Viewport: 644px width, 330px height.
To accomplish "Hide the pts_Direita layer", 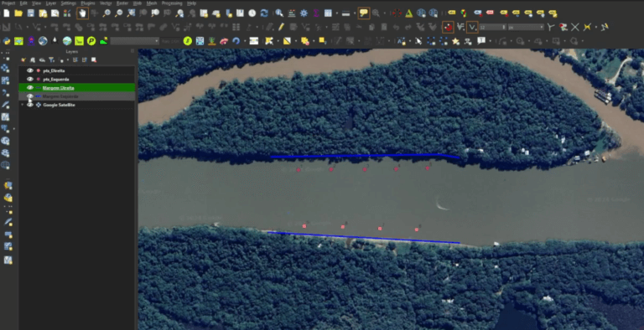I will pyautogui.click(x=29, y=70).
